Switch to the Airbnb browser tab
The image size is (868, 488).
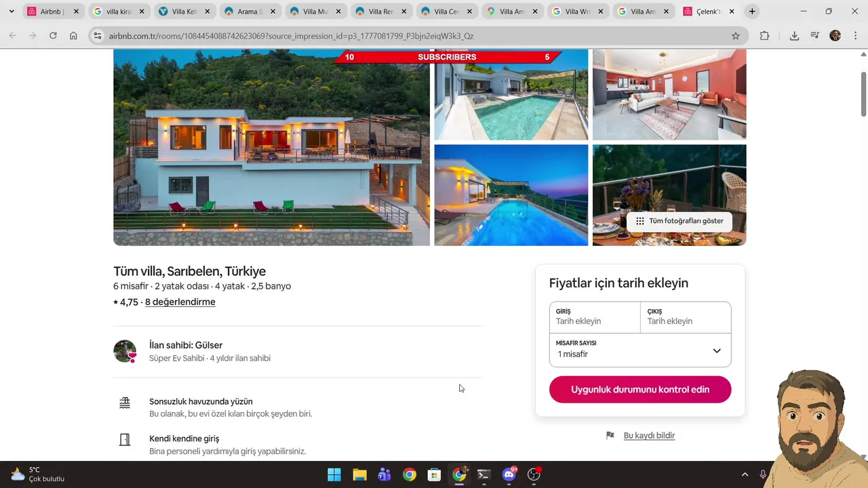pyautogui.click(x=52, y=12)
